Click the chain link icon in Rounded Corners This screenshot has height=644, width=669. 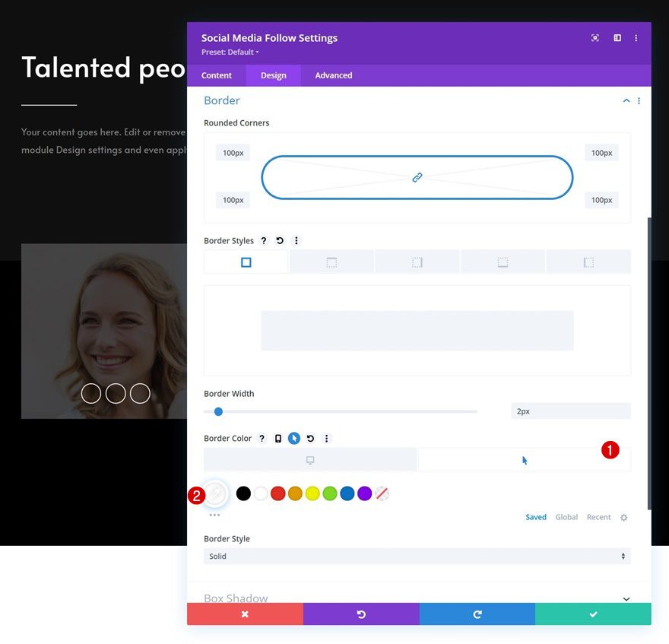tap(417, 176)
